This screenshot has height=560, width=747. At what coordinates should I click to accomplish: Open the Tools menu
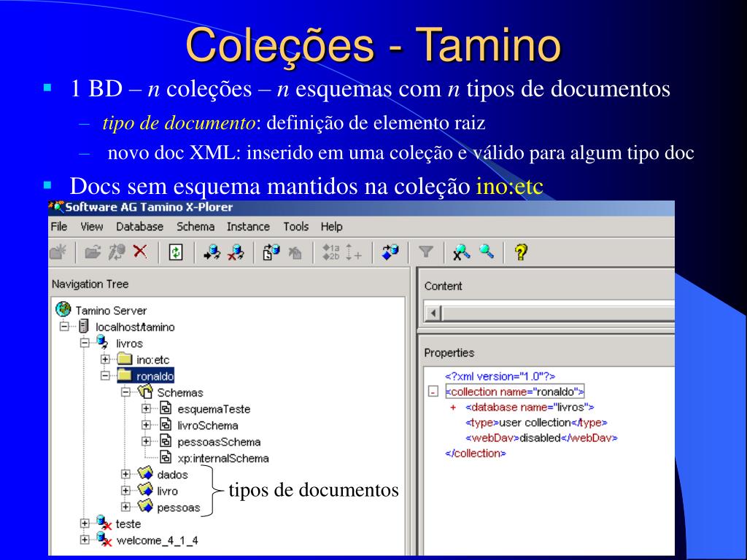tap(296, 227)
